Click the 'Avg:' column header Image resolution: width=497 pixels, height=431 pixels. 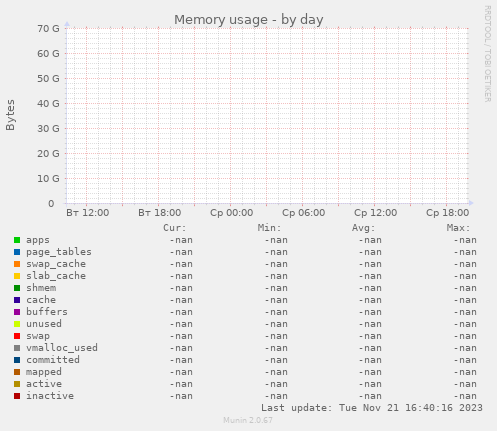pyautogui.click(x=364, y=228)
